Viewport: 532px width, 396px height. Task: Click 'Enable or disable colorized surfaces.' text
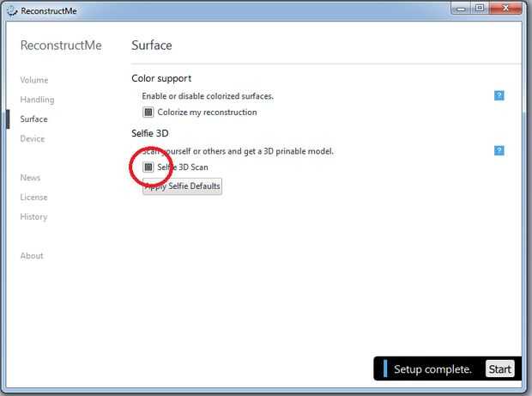coord(208,96)
